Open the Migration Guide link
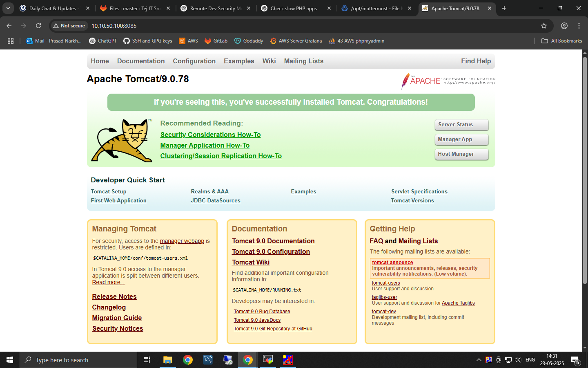The width and height of the screenshot is (588, 368). [117, 318]
